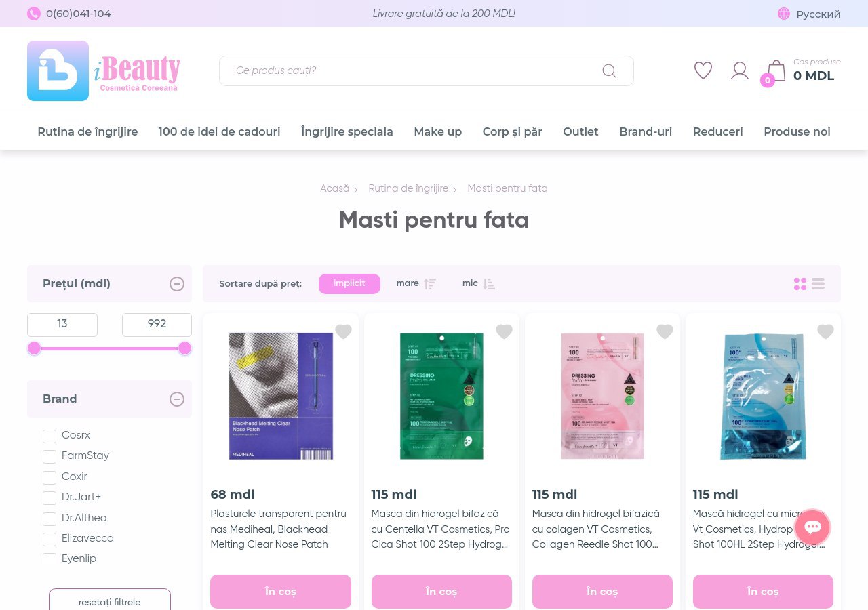868x610 pixels.
Task: Click the iBeauty logo
Action: tap(104, 70)
